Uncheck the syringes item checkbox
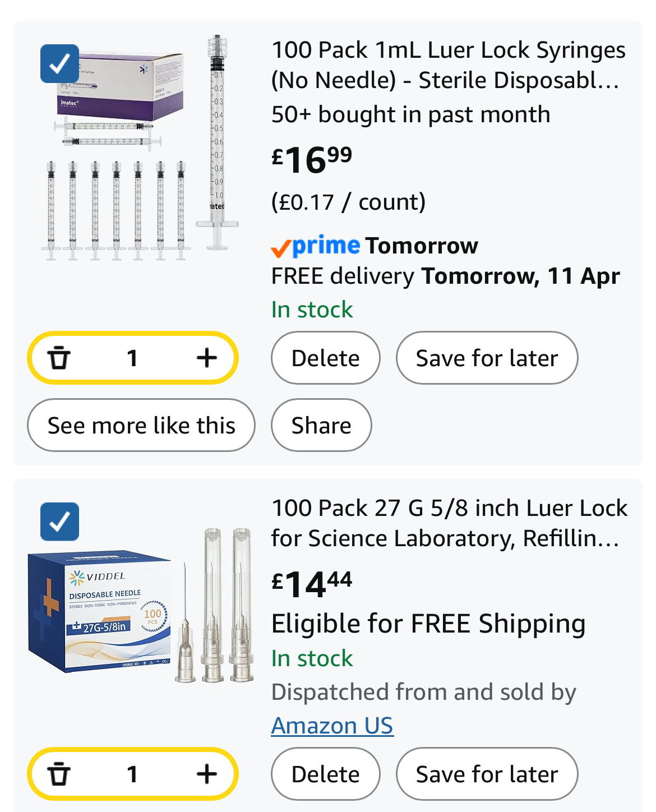Screen dimensions: 656x812 [x=60, y=63]
